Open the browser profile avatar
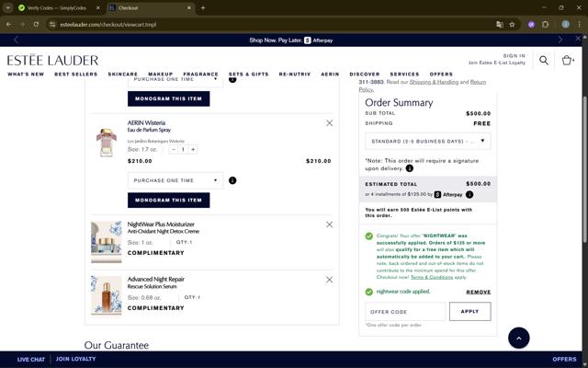This screenshot has width=588, height=368. pos(566,25)
